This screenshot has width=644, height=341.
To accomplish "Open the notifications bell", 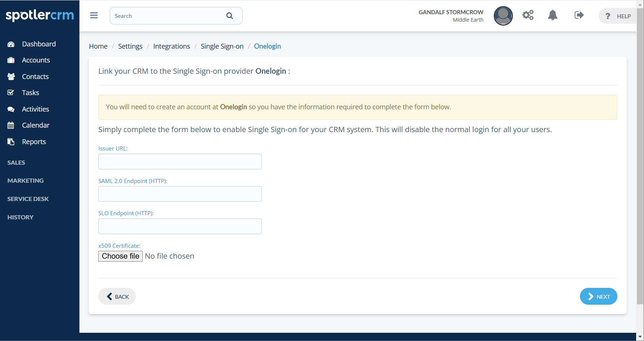I will click(553, 15).
